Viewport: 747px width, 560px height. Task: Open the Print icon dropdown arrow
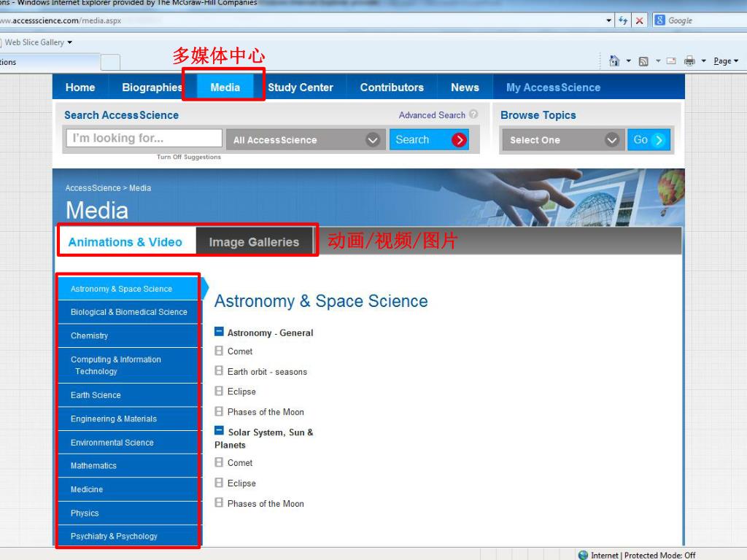703,61
